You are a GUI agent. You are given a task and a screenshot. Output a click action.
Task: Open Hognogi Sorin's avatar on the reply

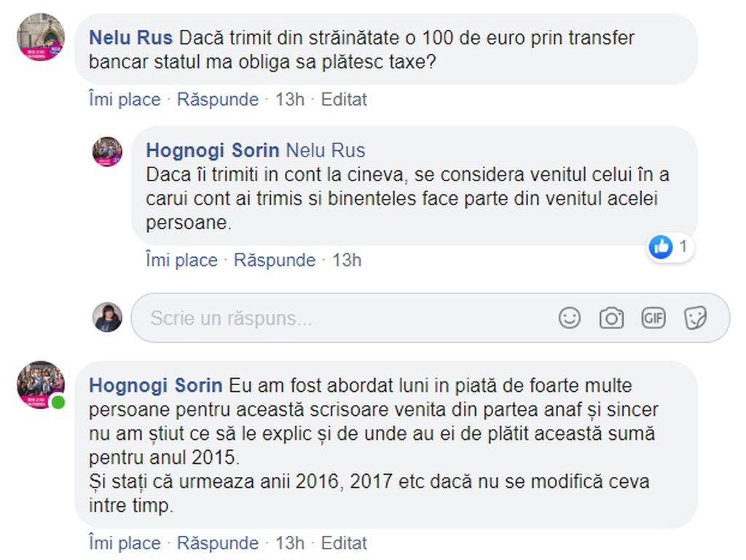click(107, 151)
